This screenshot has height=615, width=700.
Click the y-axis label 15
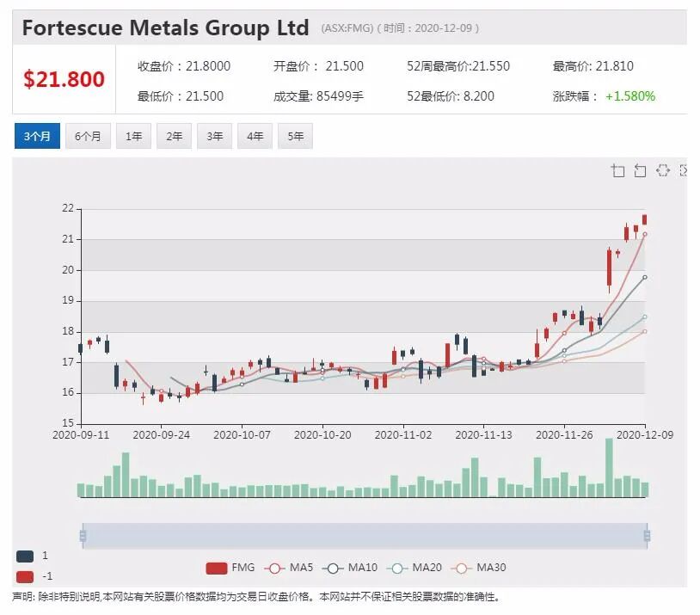point(68,423)
